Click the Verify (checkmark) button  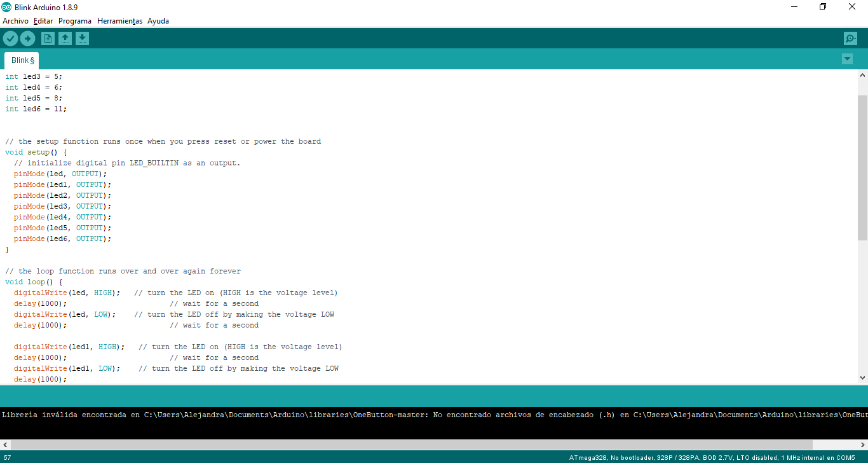10,39
